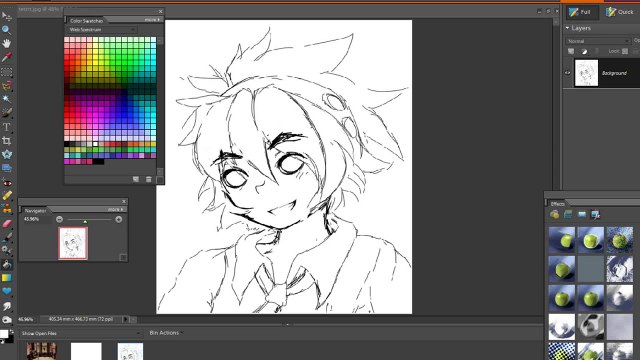Image resolution: width=640 pixels, height=360 pixels.
Task: Reset to default black and white colors
Action: (x=2, y=341)
